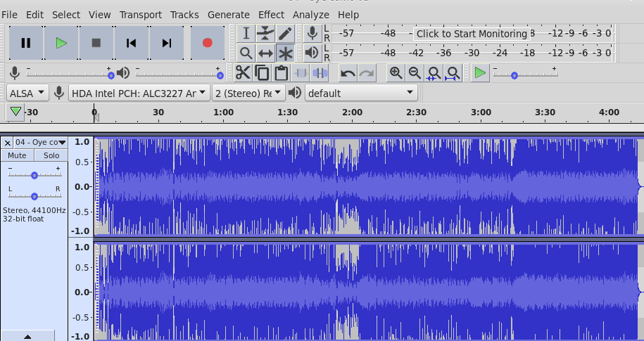Click the green timeline options triangle
Screen dimensions: 644x341
coord(15,111)
